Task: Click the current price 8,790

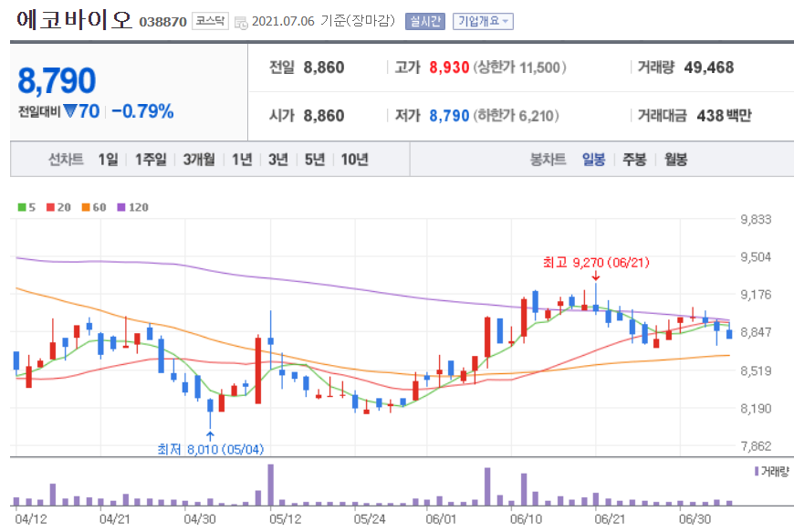Action: [57, 81]
